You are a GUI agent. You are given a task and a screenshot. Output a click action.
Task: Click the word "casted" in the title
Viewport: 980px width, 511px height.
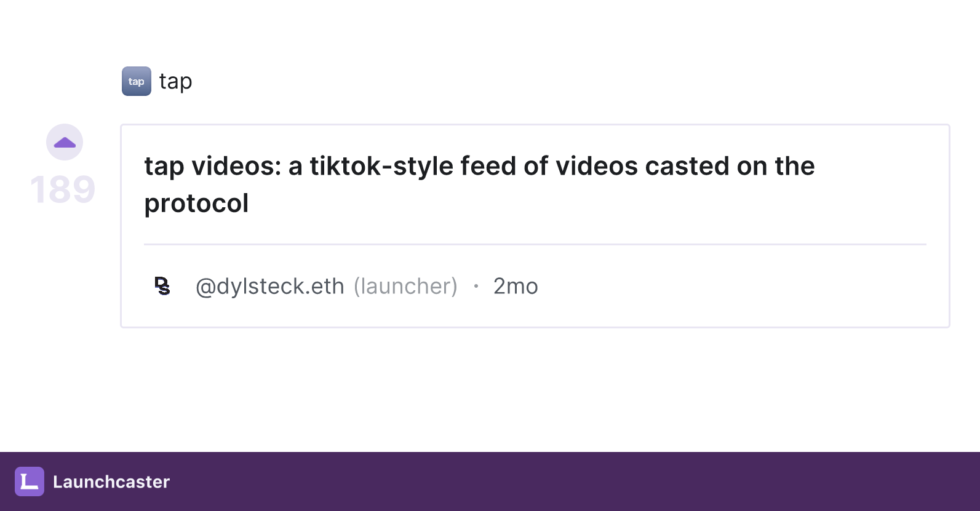[687, 166]
